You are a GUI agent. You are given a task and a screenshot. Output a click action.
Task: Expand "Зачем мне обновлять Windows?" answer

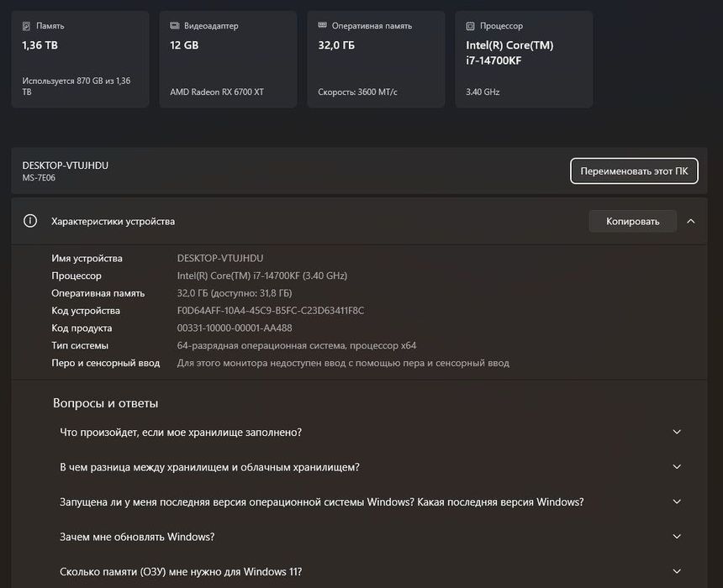[x=677, y=537]
